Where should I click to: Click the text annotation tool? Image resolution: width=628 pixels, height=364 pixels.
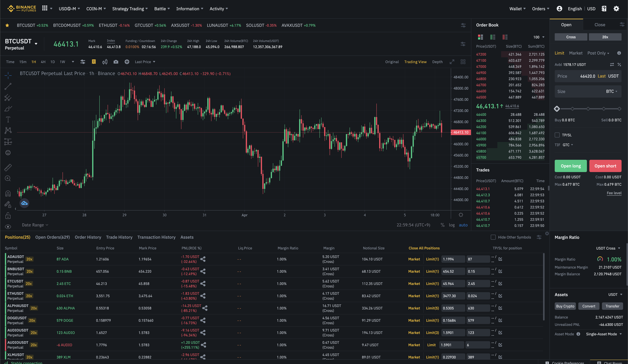[x=8, y=119]
